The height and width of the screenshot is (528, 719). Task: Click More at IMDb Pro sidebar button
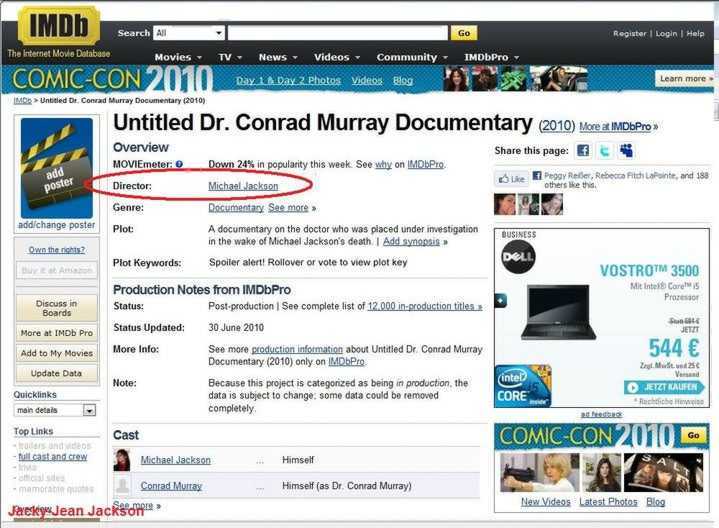pos(57,333)
